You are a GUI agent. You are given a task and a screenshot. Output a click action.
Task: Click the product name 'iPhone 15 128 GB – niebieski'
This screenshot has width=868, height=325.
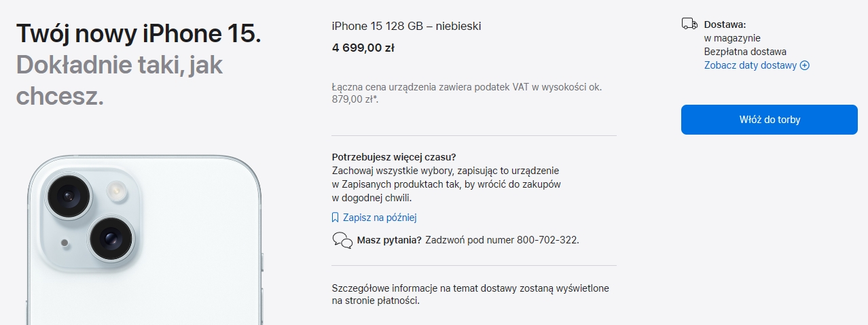click(x=406, y=26)
